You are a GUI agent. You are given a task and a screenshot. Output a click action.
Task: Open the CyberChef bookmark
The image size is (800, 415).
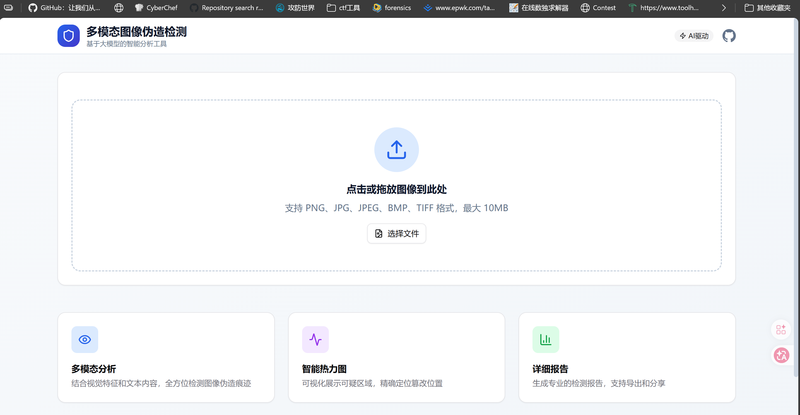pos(155,7)
